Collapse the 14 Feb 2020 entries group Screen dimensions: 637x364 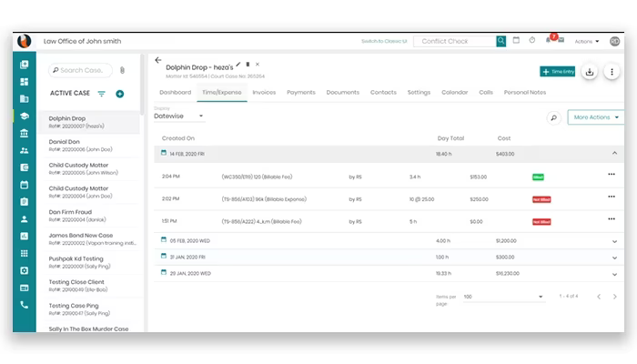614,154
